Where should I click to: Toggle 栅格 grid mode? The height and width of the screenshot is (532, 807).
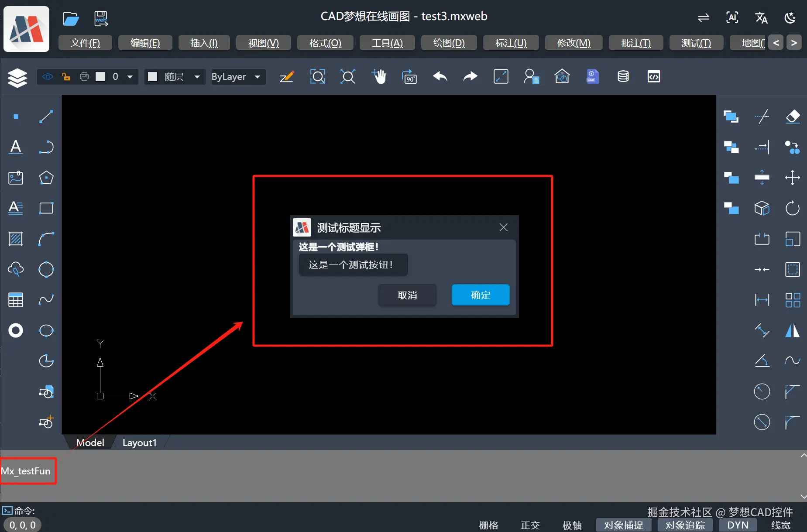(x=488, y=525)
